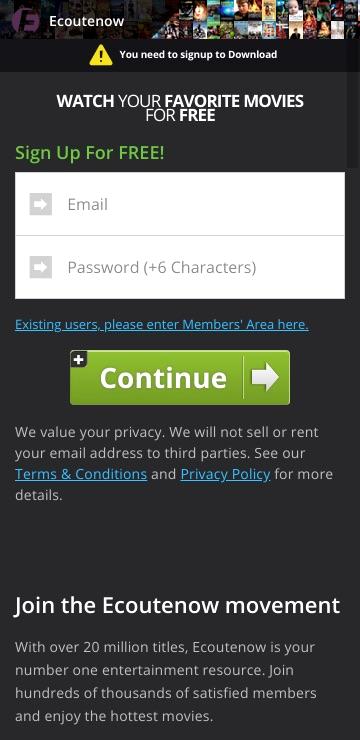Click the yellow warning triangle icon
The height and width of the screenshot is (740, 360).
coord(101,55)
